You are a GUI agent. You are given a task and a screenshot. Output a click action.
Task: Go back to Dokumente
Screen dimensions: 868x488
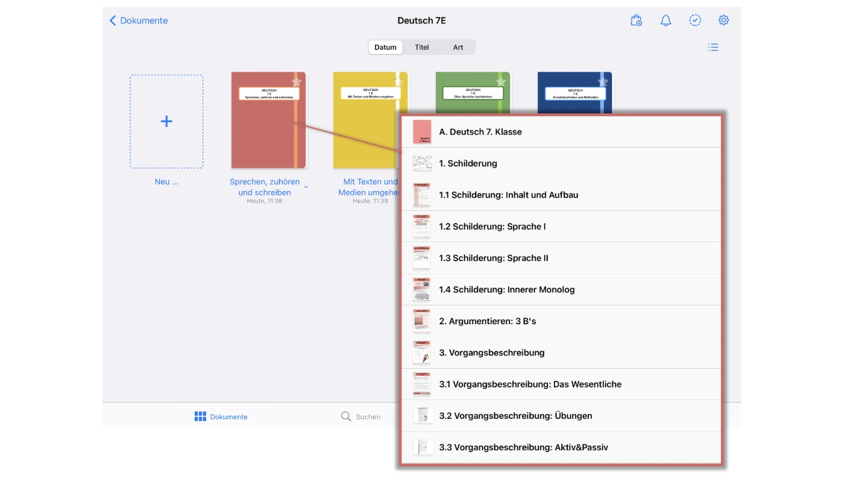click(x=139, y=20)
